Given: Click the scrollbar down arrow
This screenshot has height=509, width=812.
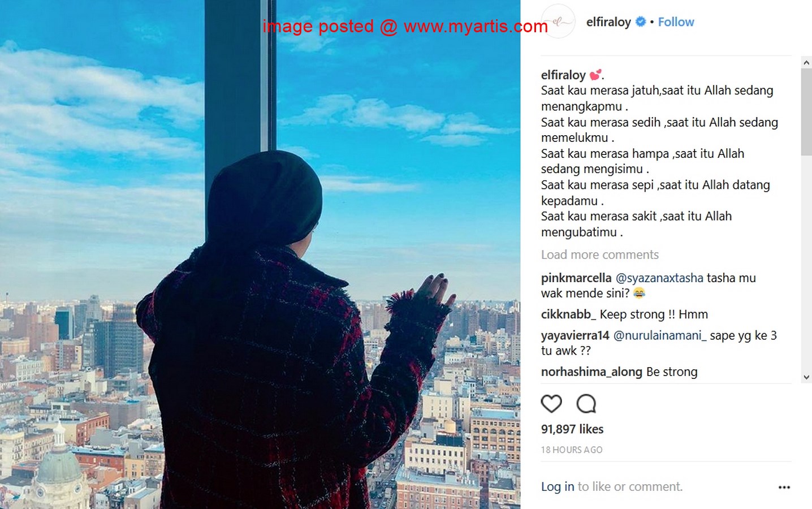Looking at the screenshot, I should pos(806,377).
